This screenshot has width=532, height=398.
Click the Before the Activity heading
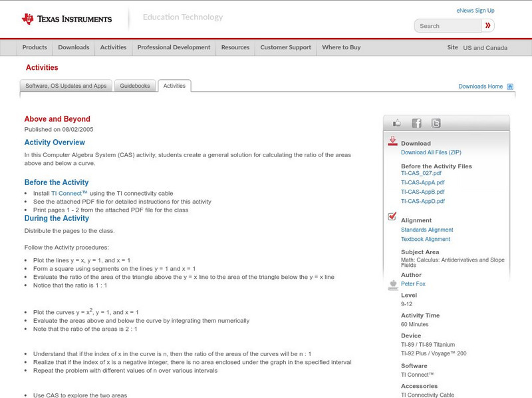click(57, 182)
